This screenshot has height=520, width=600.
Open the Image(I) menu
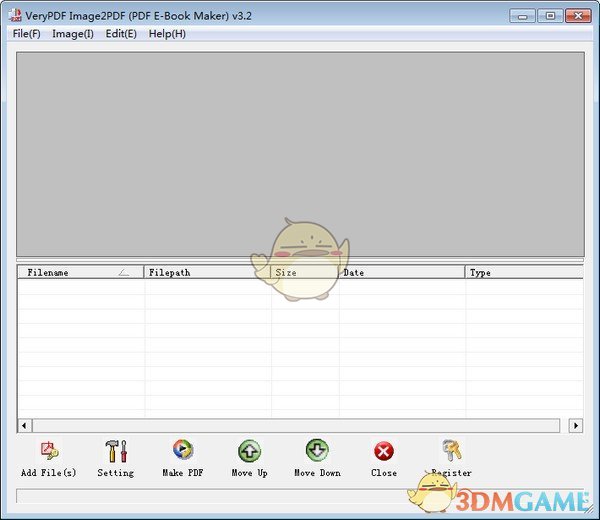[73, 34]
